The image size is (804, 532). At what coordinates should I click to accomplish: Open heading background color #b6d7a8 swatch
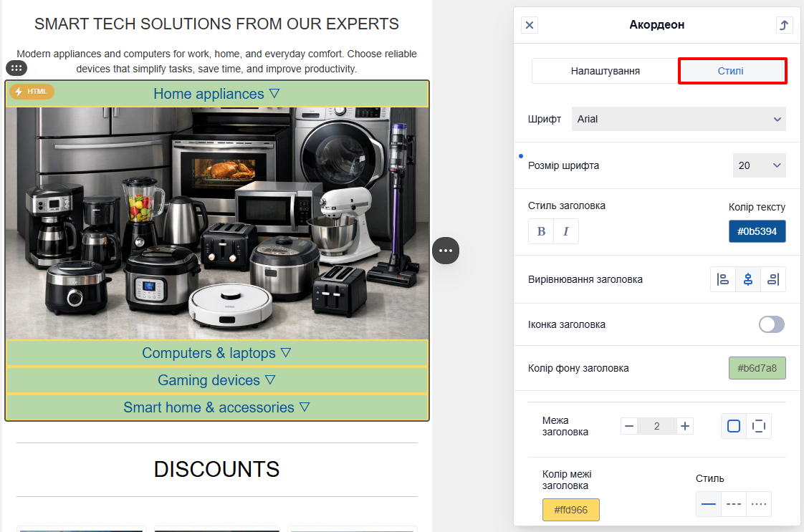coord(757,368)
